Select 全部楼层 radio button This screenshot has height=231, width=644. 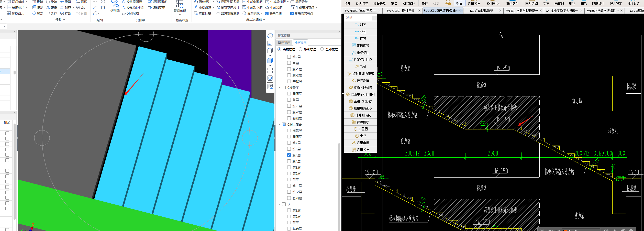322,49
